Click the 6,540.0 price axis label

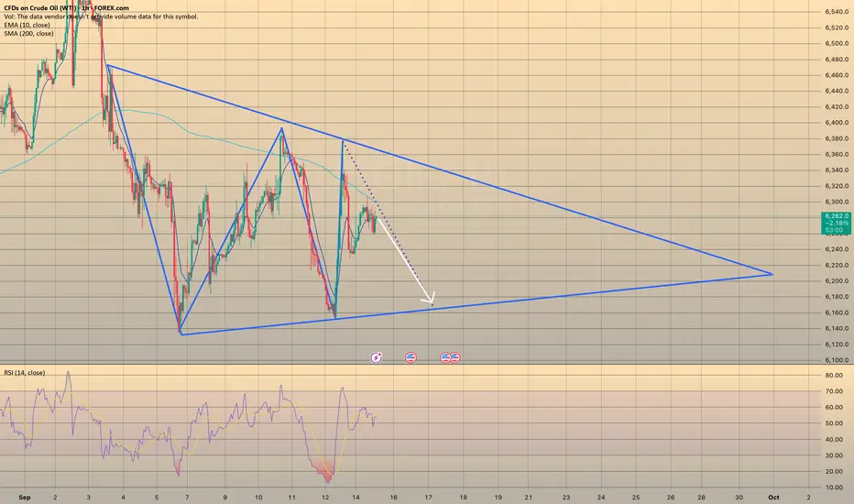click(837, 11)
